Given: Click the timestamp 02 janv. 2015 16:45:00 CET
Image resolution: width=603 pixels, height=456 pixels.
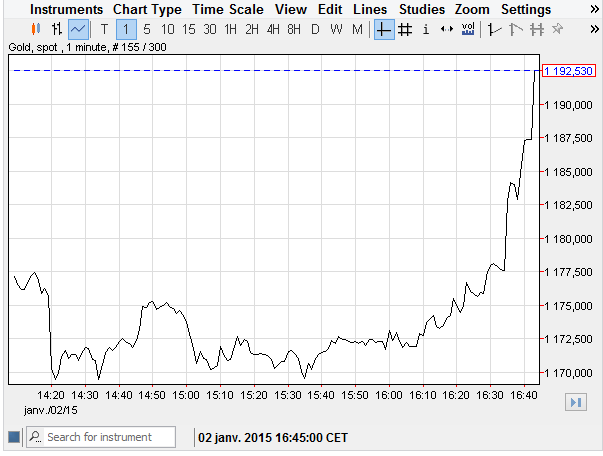Looking at the screenshot, I should click(273, 438).
